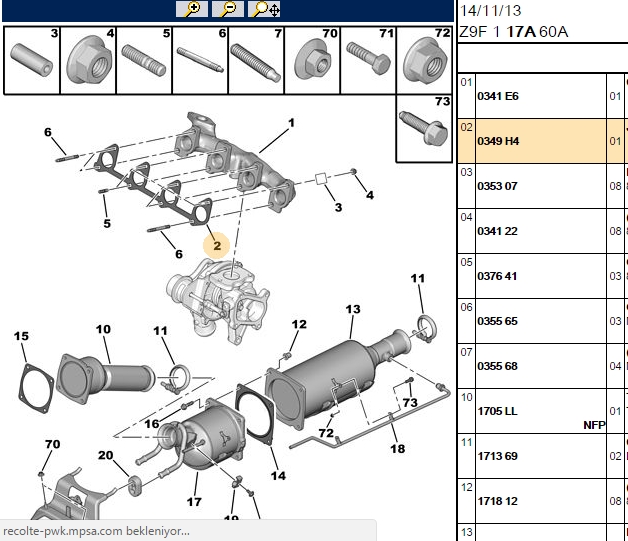Select highlighted callout 2 for gasket
The height and width of the screenshot is (541, 628).
(x=217, y=245)
